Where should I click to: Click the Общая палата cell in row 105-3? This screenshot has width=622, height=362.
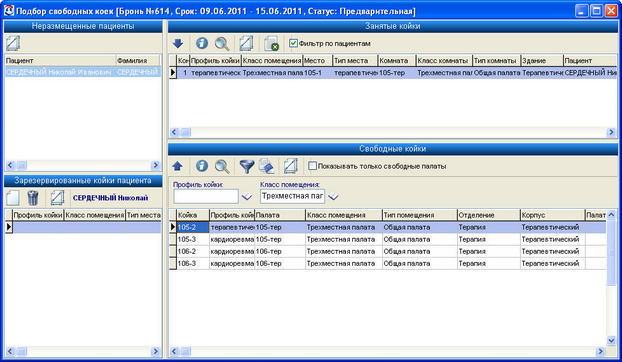point(420,239)
